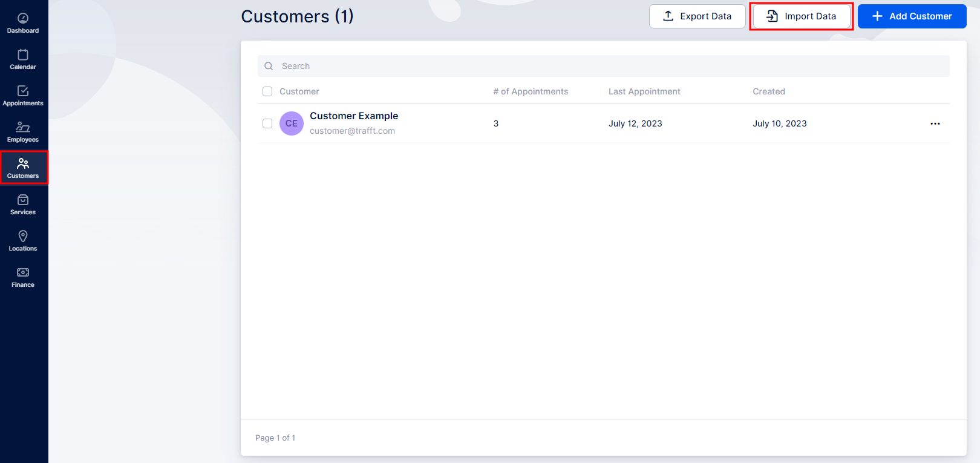Click the July 10, 2023 created cell
The image size is (980, 463).
780,123
